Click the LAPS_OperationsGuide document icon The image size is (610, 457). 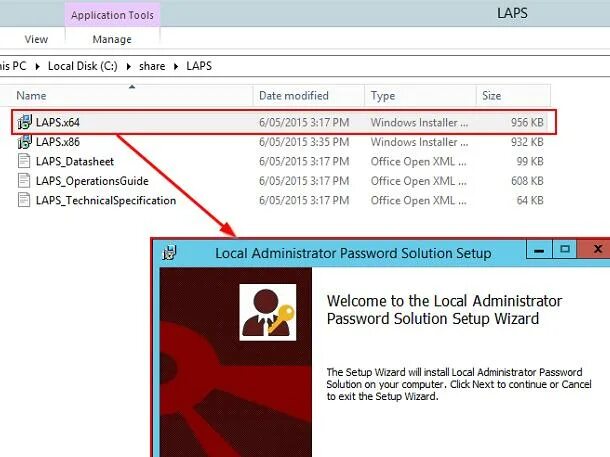(24, 180)
